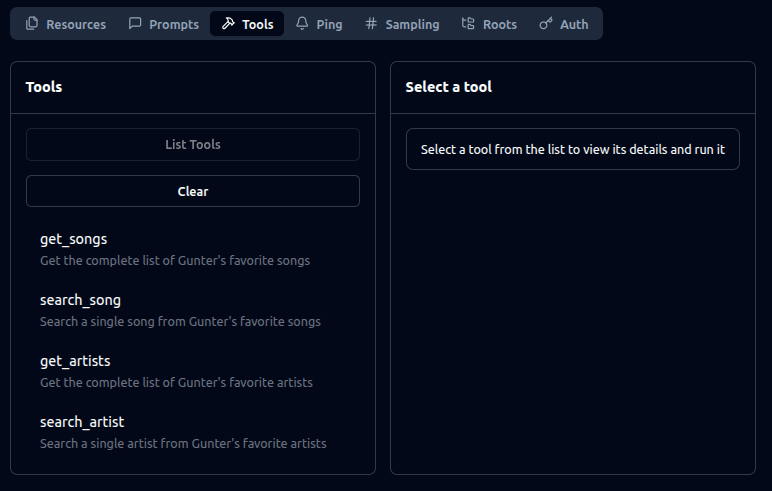Select the get_songs tool

click(73, 239)
